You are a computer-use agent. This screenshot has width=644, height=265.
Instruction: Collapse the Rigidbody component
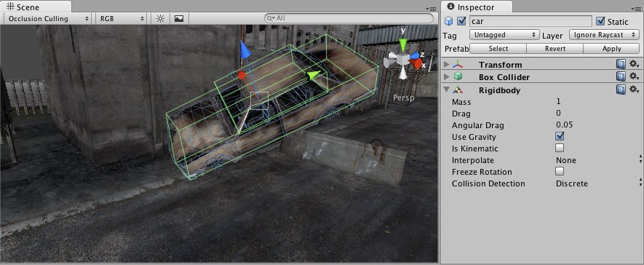coord(447,90)
